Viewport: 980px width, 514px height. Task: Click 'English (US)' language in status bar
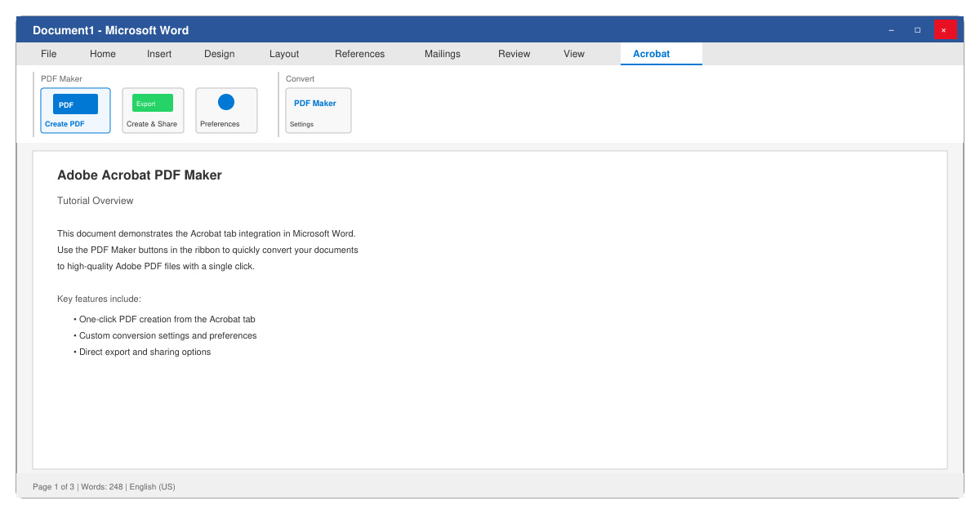tap(153, 487)
